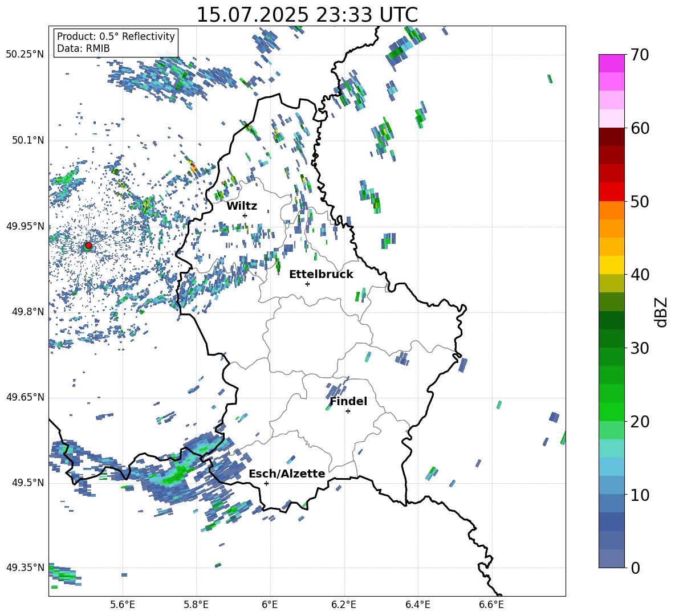Image resolution: width=675 pixels, height=616 pixels.
Task: Select the Wiltz city label
Action: (242, 206)
